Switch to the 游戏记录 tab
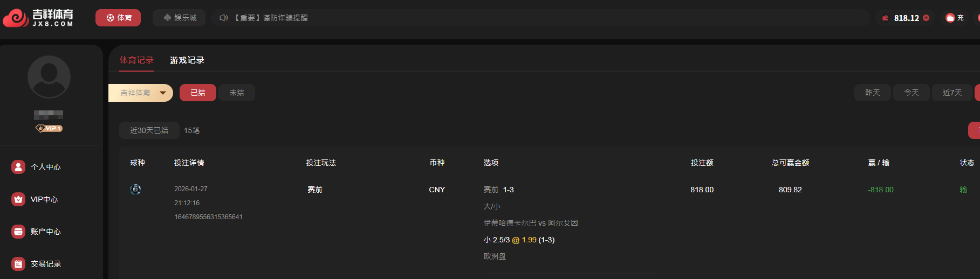980x279 pixels. point(187,60)
